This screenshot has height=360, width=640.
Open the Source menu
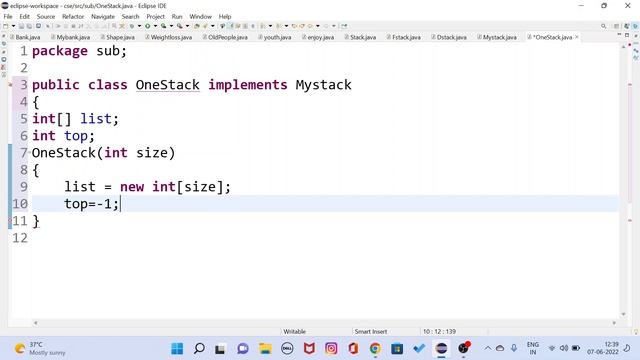46,16
